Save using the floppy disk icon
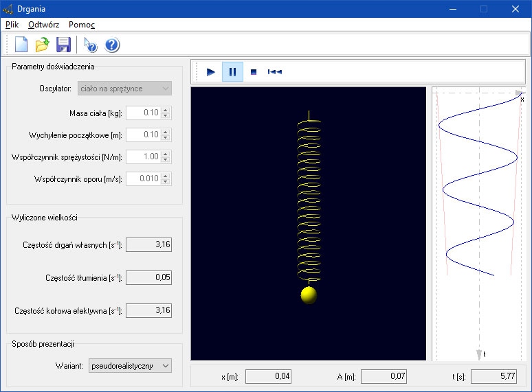This screenshot has width=532, height=392. 63,45
